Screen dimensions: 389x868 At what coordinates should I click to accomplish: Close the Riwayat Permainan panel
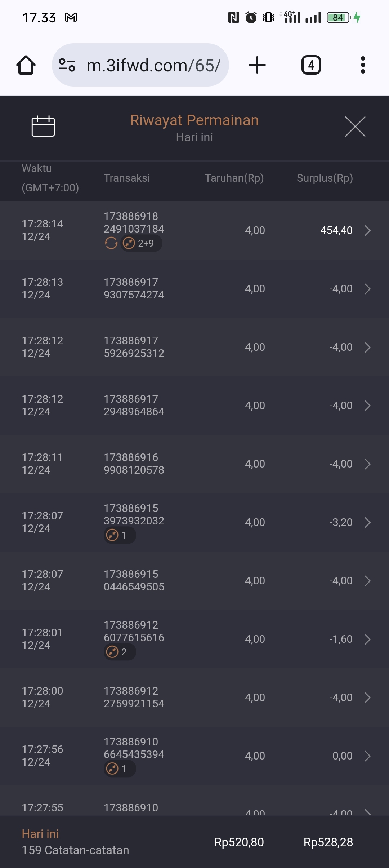coord(355,127)
